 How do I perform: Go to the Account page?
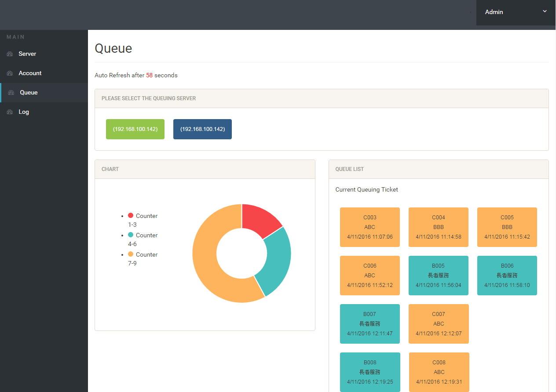click(x=30, y=73)
